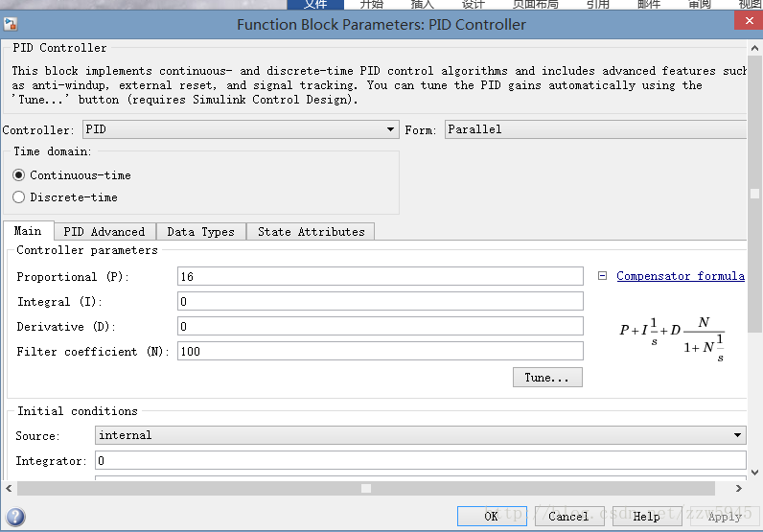Click the vertical scrollbar up arrow

754,48
